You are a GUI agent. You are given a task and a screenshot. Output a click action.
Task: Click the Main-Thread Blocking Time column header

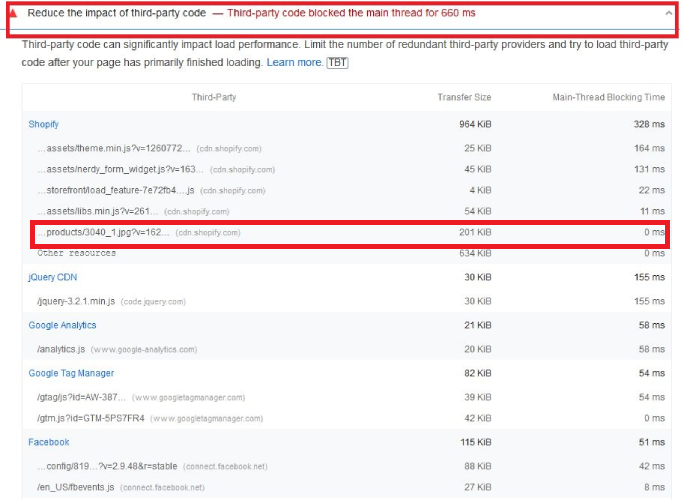click(x=608, y=97)
